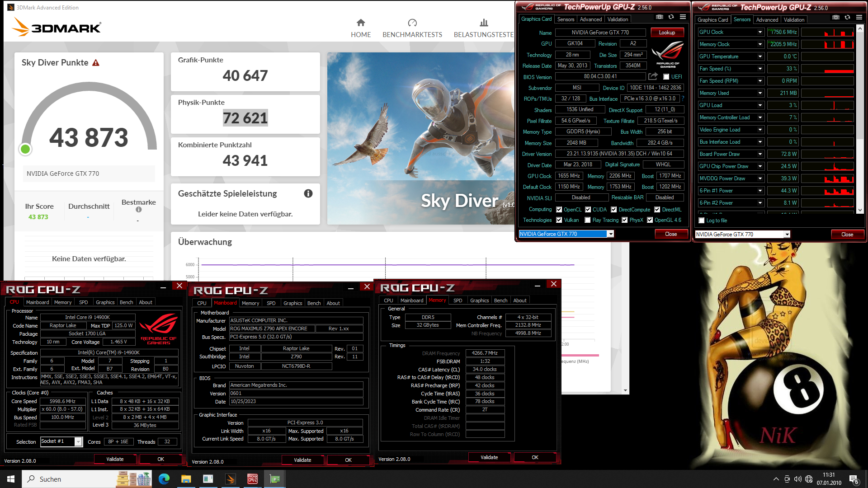This screenshot has width=868, height=488.
Task: Open the Socket #1 selection dropdown
Action: pyautogui.click(x=78, y=442)
